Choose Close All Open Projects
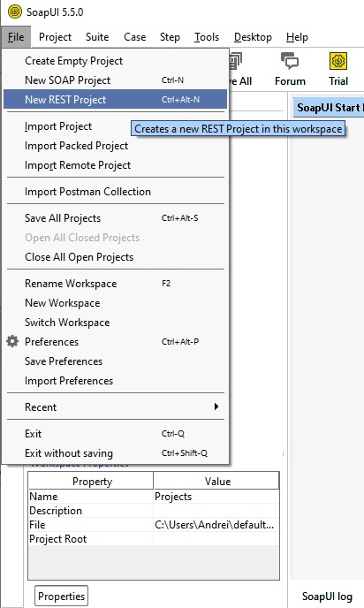 [115, 257]
